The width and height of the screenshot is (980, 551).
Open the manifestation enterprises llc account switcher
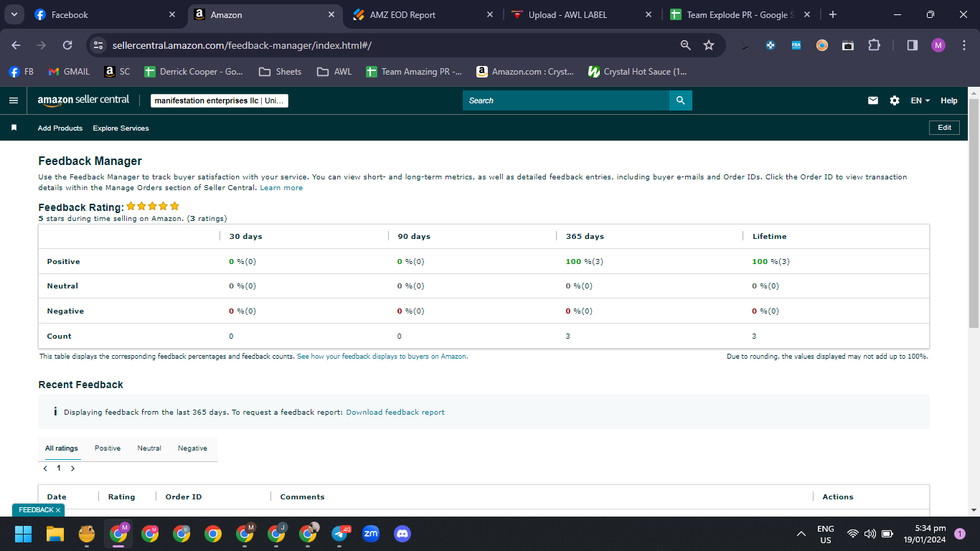220,100
